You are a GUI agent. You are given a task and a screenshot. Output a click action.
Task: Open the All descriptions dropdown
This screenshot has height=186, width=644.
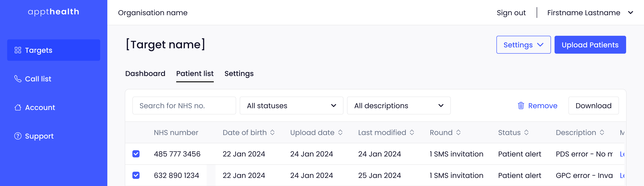(399, 106)
